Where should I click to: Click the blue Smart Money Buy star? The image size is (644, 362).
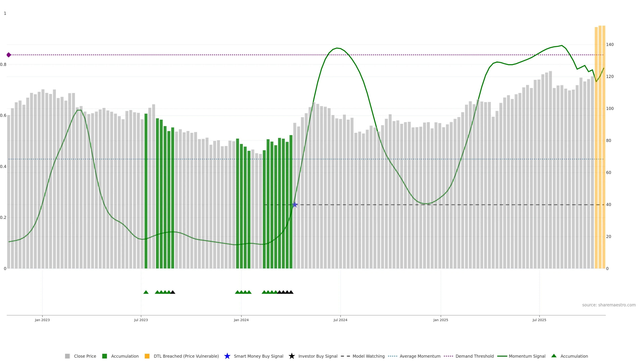295,205
